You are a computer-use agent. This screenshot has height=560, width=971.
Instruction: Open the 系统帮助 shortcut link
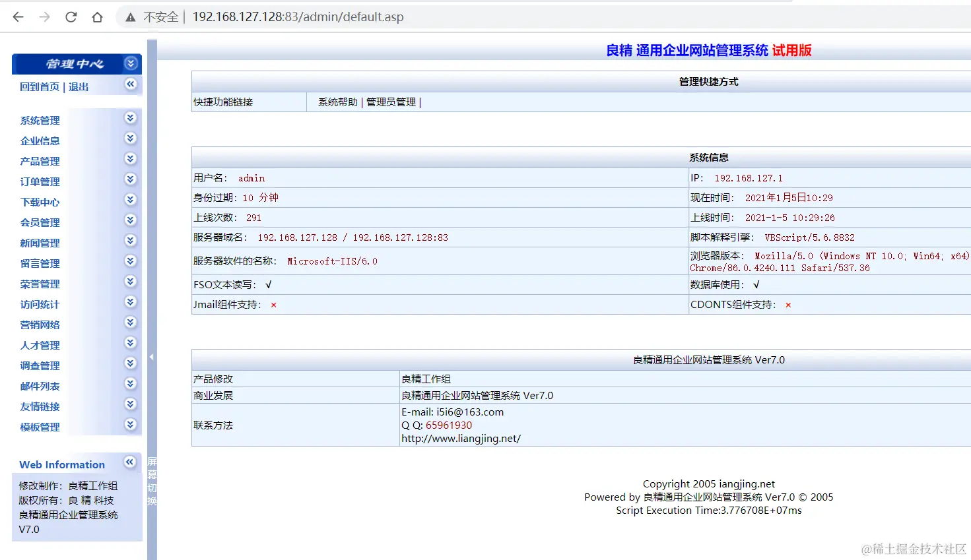tap(338, 102)
